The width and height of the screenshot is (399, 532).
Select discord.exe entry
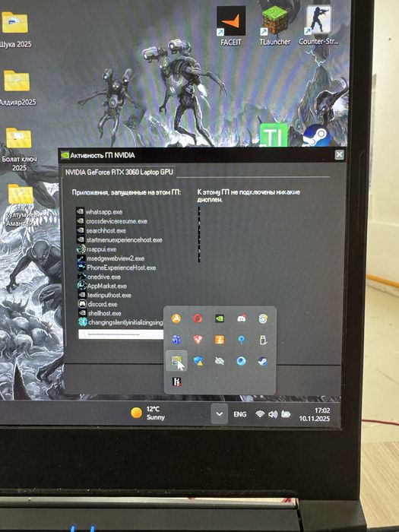click(98, 304)
